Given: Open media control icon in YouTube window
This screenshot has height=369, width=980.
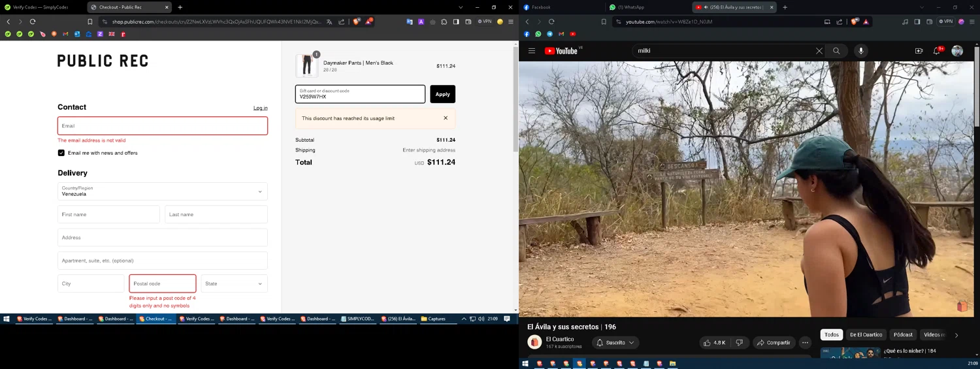Looking at the screenshot, I should point(905,22).
